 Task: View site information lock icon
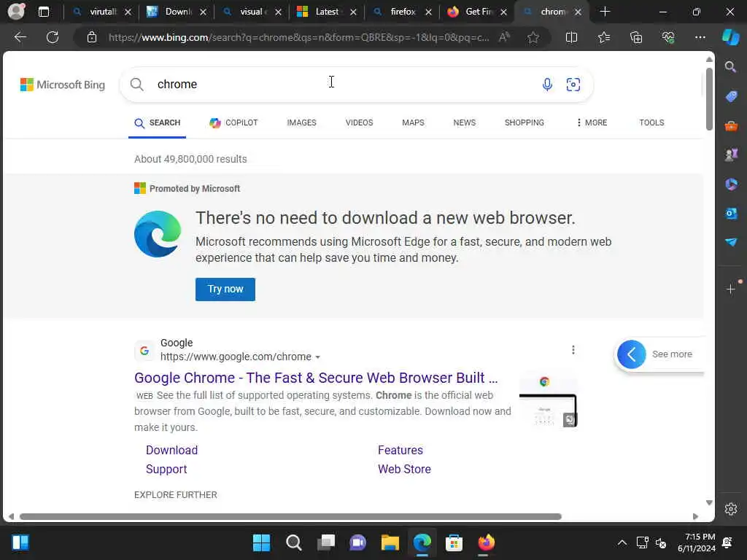pyautogui.click(x=92, y=37)
